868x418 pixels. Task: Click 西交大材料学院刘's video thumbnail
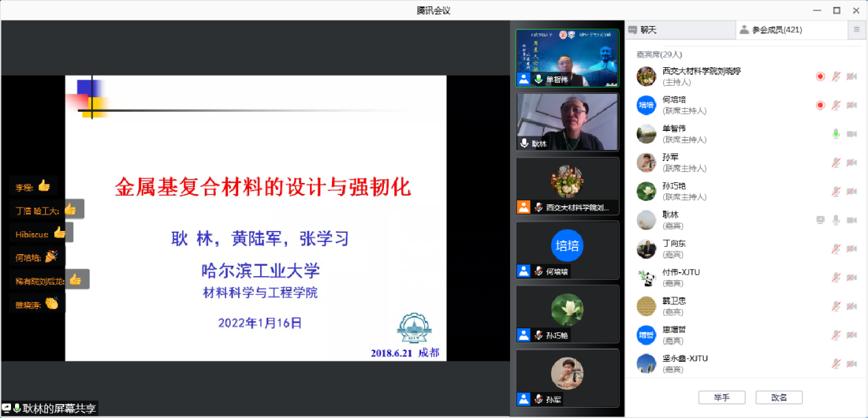pos(567,186)
